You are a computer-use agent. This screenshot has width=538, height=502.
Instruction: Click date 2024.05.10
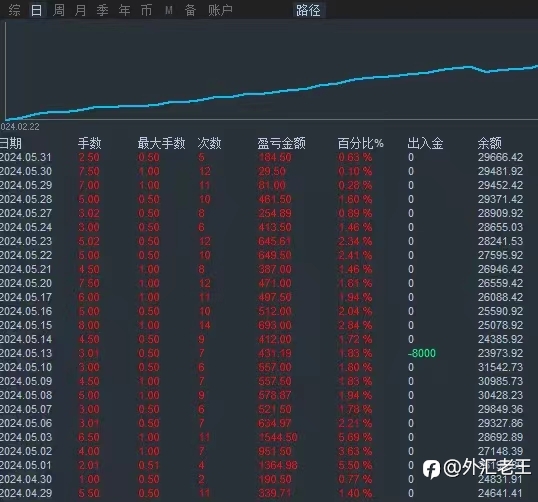pyautogui.click(x=26, y=367)
